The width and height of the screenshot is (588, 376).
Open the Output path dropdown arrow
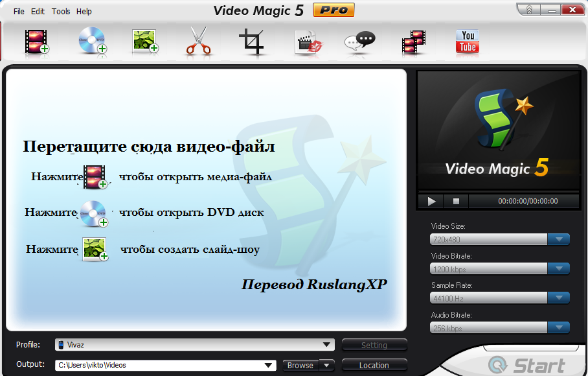tap(269, 365)
